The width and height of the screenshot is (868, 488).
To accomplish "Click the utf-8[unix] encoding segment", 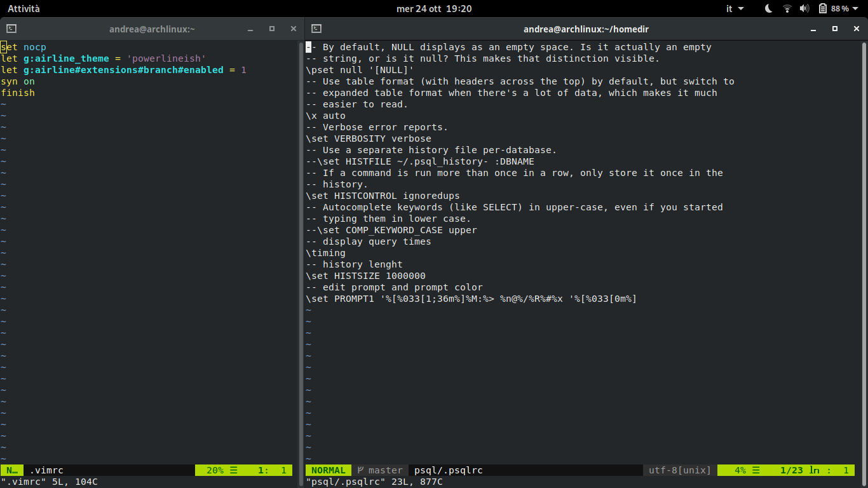I will [x=679, y=470].
